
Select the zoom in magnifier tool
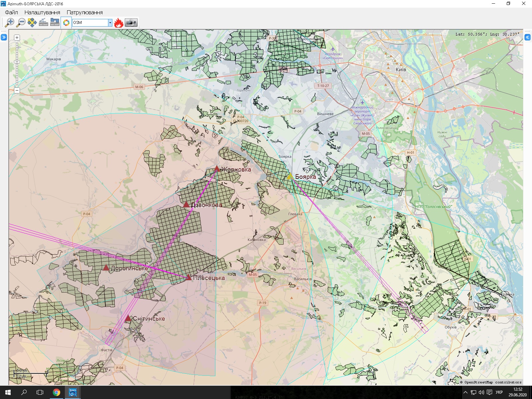coord(10,23)
